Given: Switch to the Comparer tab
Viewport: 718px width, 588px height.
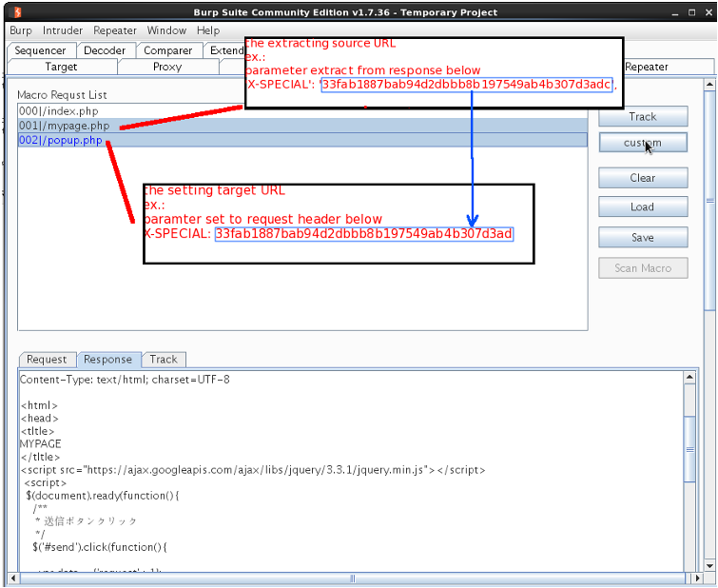Looking at the screenshot, I should tap(168, 50).
